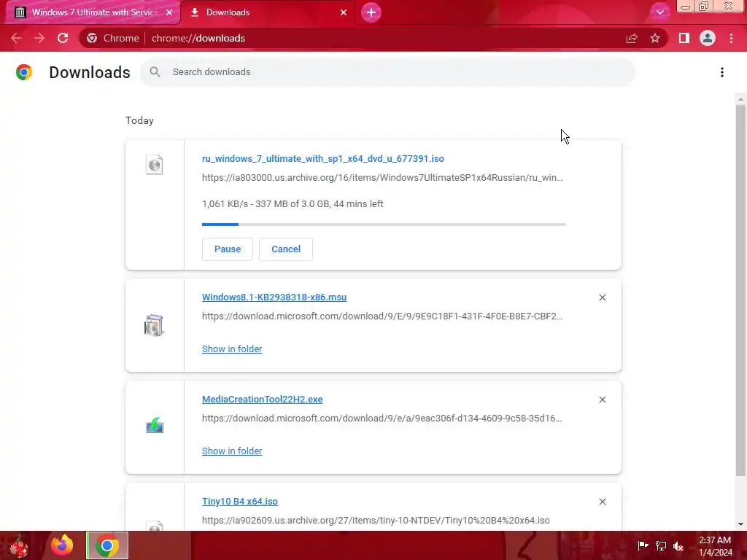Click the Today date heading
Screen dimensions: 747x560
tap(139, 120)
